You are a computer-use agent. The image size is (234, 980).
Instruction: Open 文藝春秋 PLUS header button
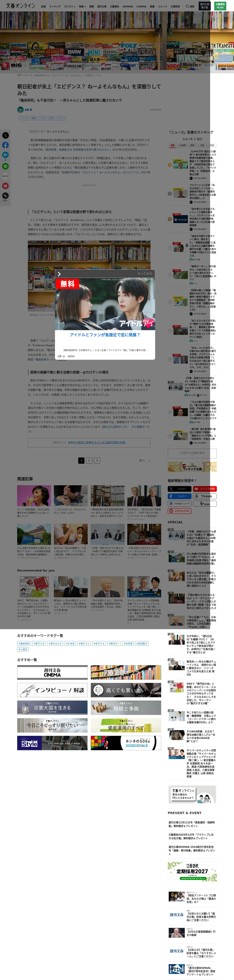(220, 6)
